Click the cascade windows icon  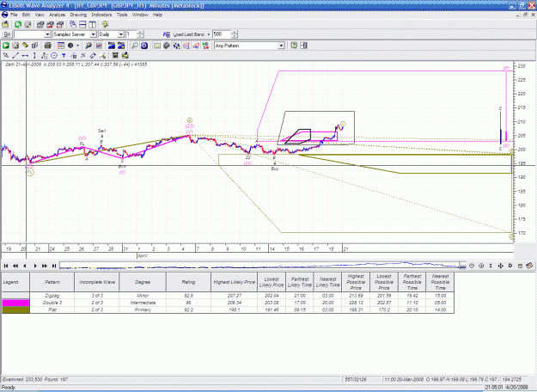point(72,24)
